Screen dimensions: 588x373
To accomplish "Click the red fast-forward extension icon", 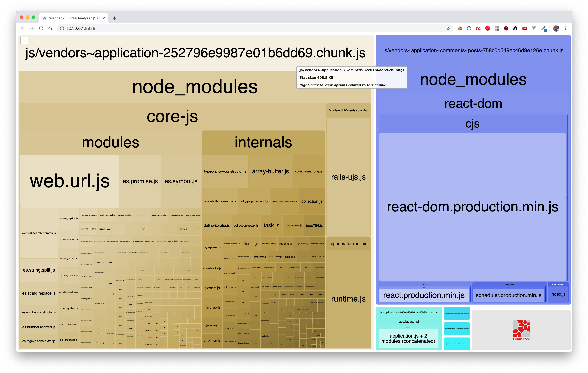I will click(x=524, y=28).
